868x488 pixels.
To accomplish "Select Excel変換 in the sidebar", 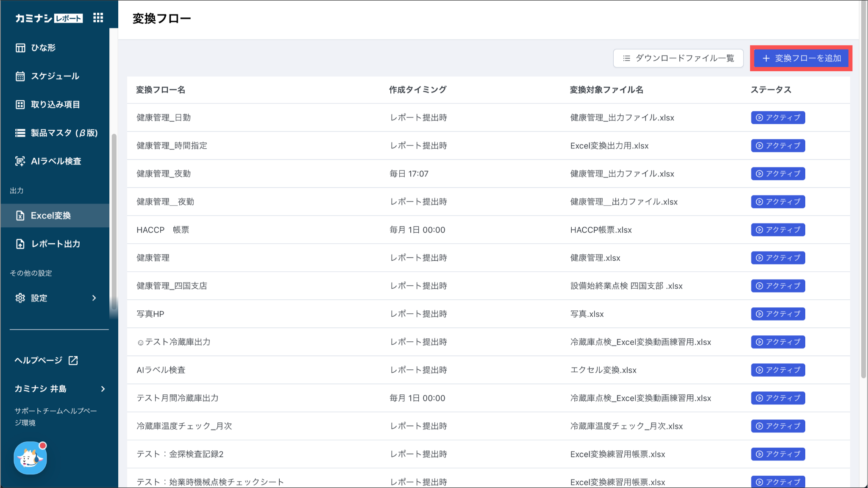I will click(x=51, y=215).
